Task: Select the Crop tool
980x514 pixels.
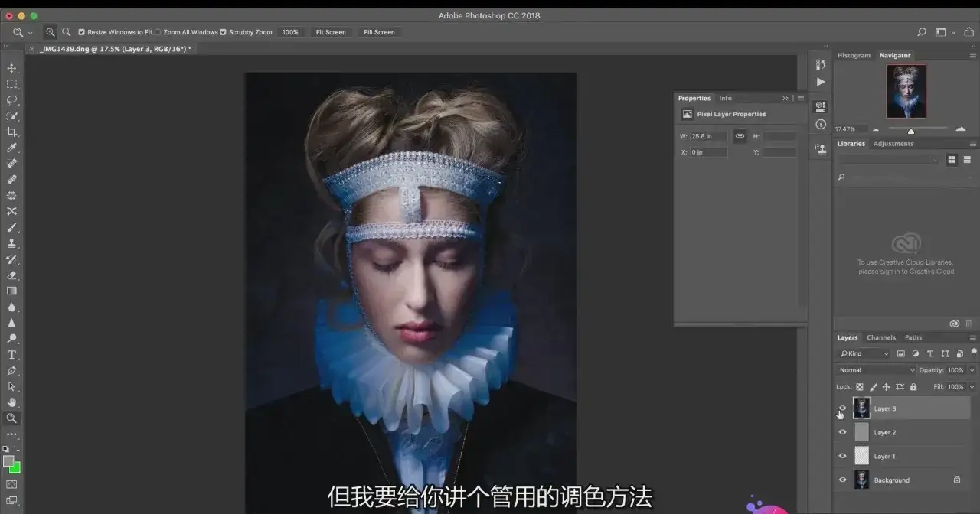Action: point(11,132)
